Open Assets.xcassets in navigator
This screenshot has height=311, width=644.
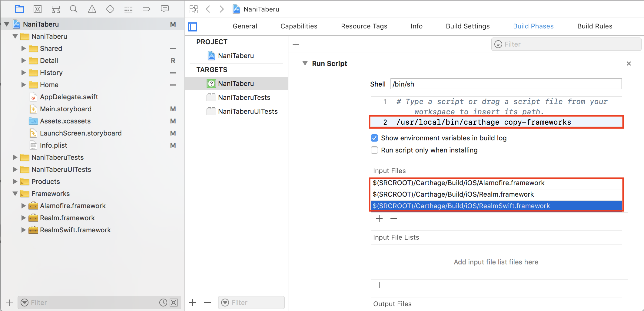click(x=65, y=121)
